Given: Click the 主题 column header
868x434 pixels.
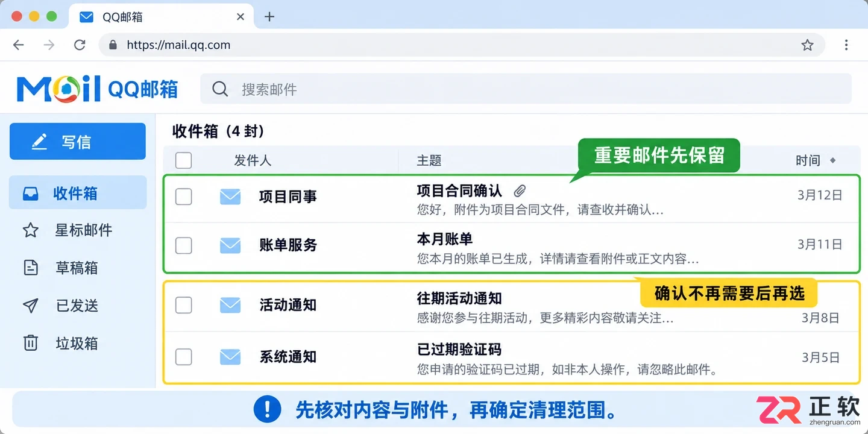Looking at the screenshot, I should 429,160.
